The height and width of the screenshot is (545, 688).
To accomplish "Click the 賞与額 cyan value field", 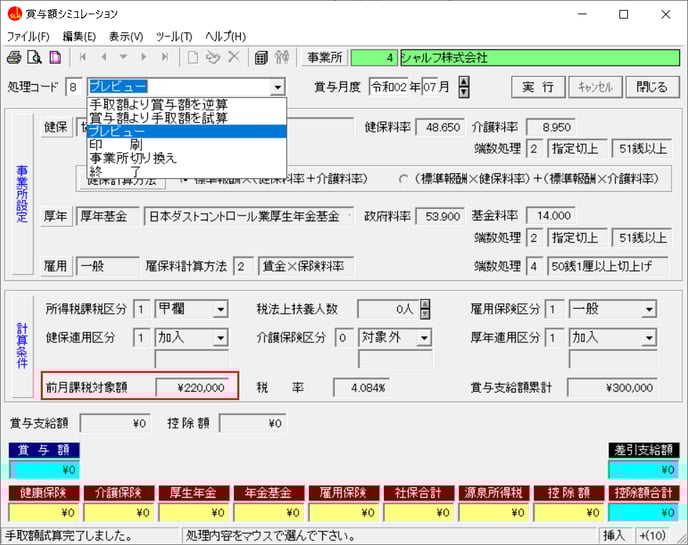I will coord(44,470).
